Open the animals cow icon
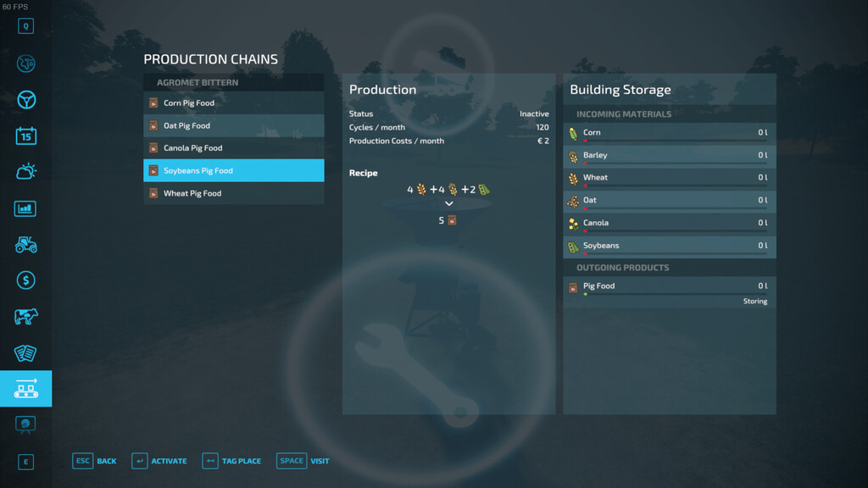 point(26,317)
